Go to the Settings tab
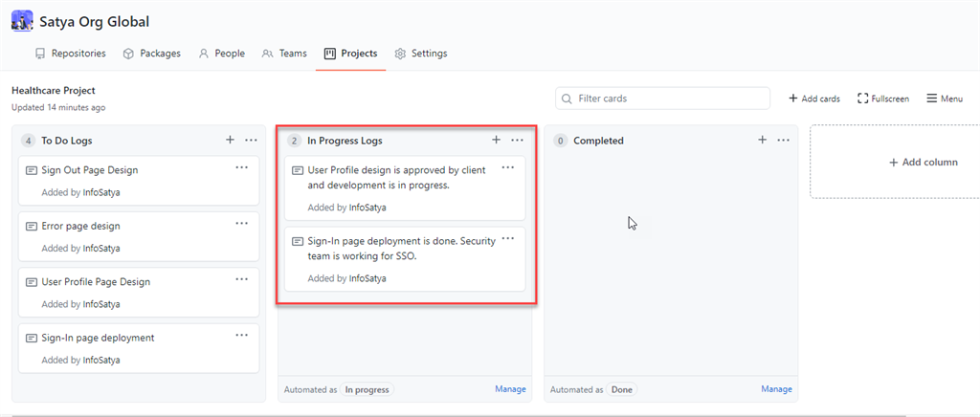 pos(420,54)
